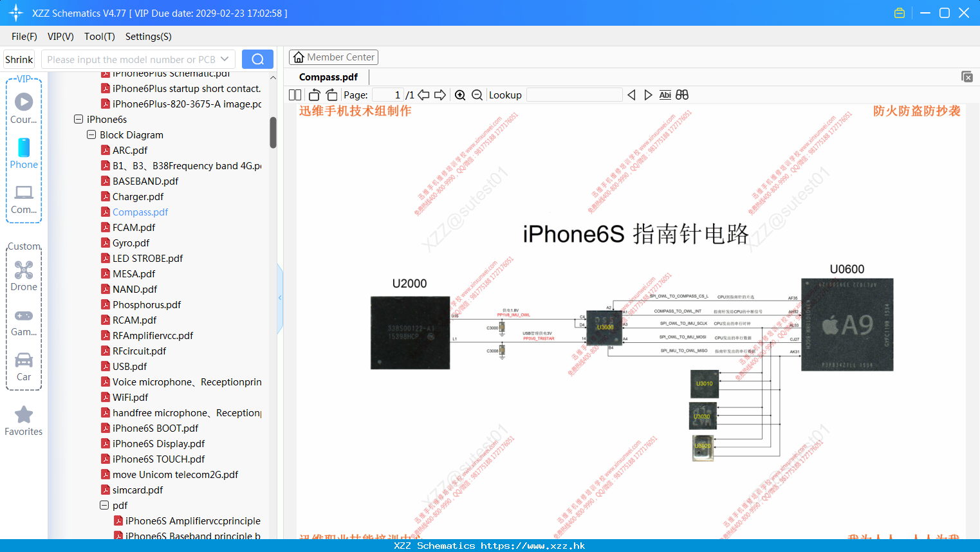Screen dimensions: 980x552
Task: Open the VIP(V) menu
Action: click(60, 37)
